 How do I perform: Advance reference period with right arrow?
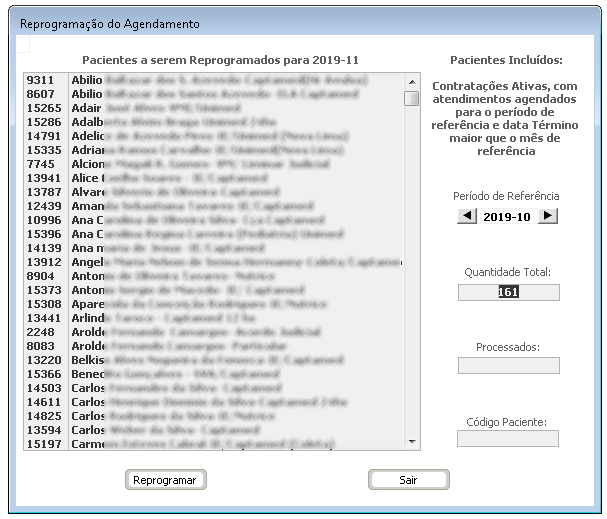click(x=548, y=216)
